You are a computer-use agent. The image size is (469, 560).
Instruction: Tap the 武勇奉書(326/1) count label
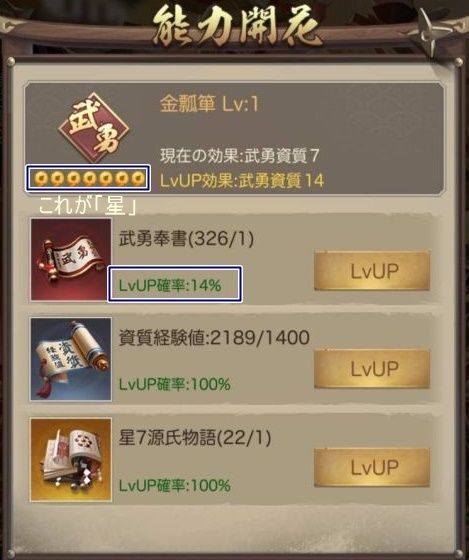(186, 239)
